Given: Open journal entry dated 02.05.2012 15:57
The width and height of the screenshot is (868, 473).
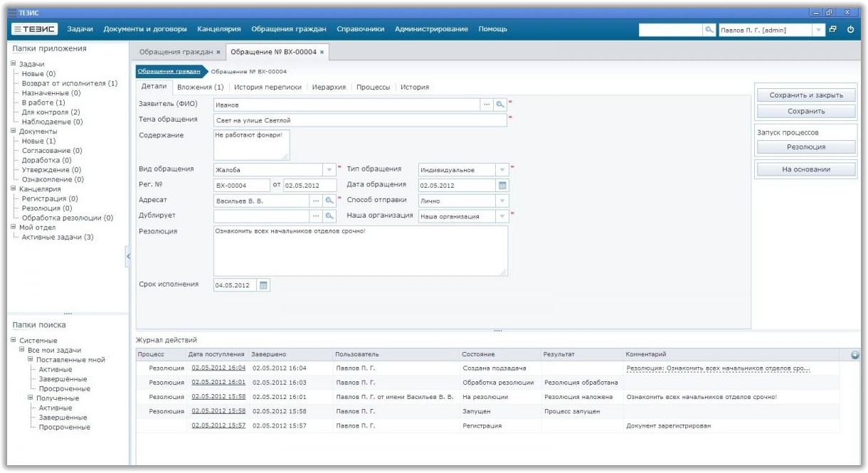Looking at the screenshot, I should (x=218, y=426).
